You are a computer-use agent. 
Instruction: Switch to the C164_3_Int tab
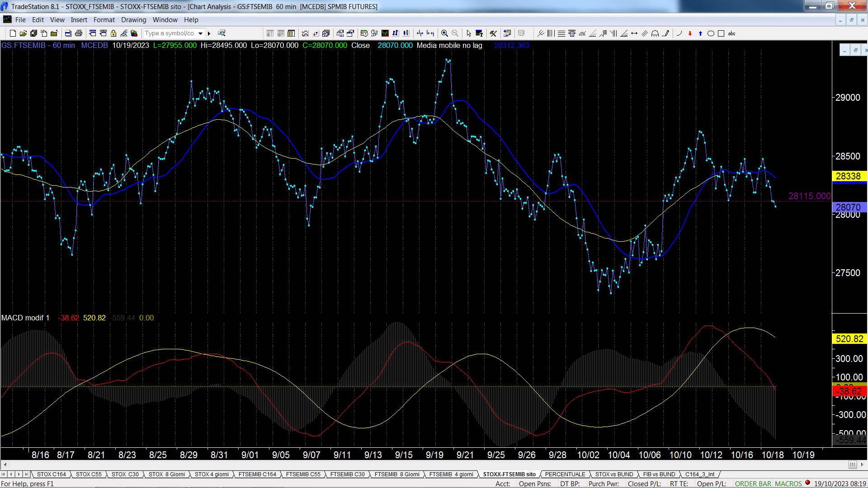(x=700, y=474)
